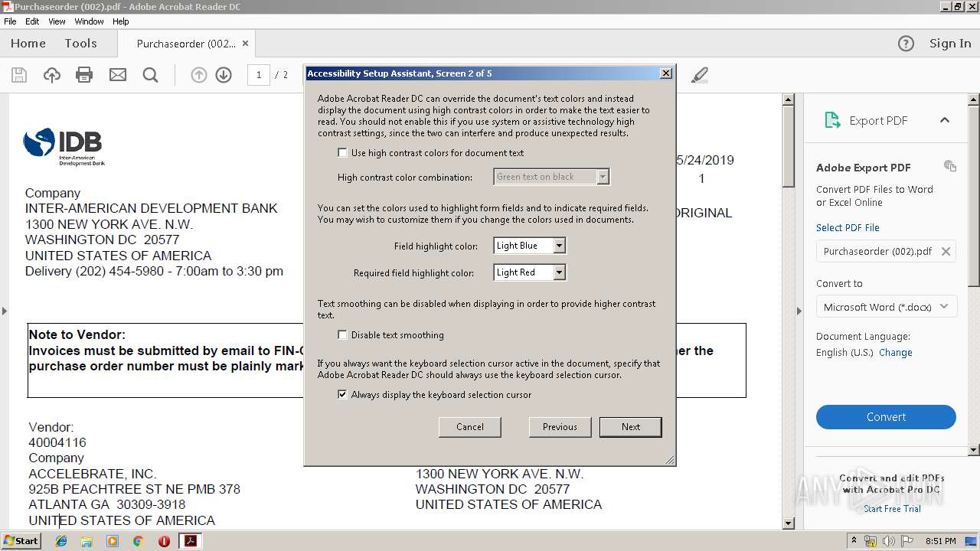Remove selected file Purchaseorder (002).pdf

946,251
